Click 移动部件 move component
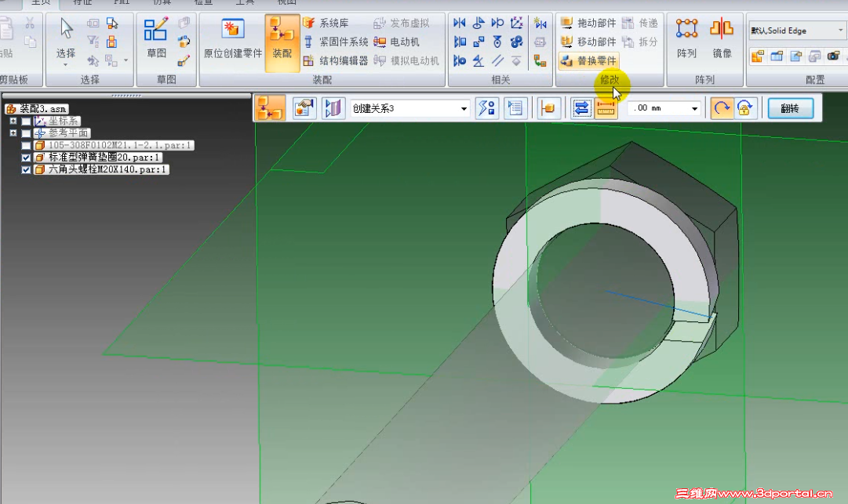 [588, 42]
